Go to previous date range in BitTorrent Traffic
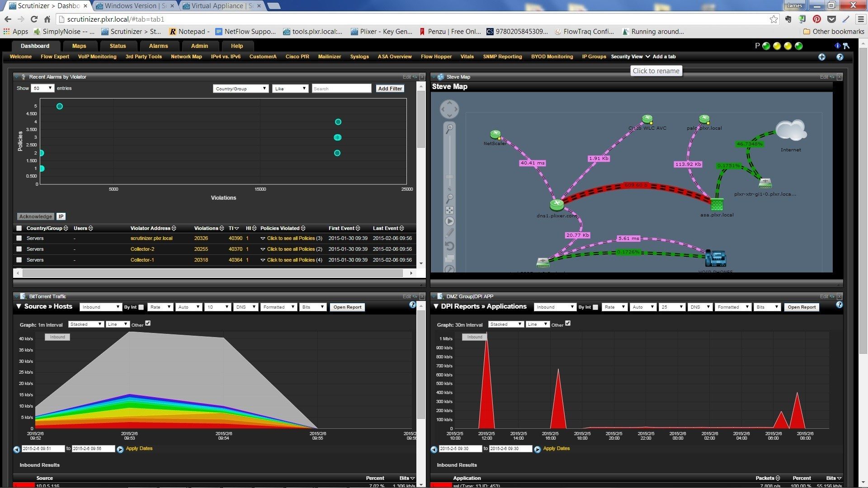 pyautogui.click(x=17, y=449)
